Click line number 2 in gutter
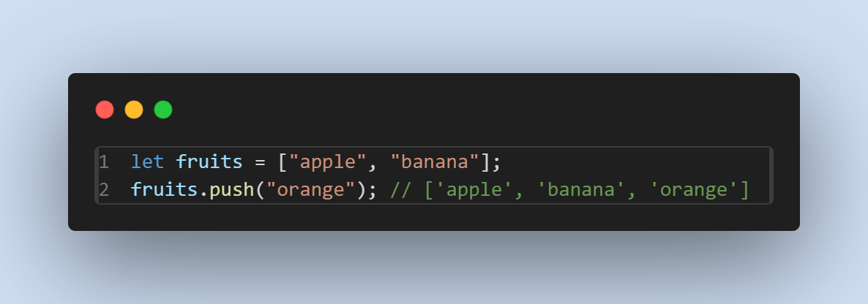Screen dimensions: 868x304 pos(104,190)
